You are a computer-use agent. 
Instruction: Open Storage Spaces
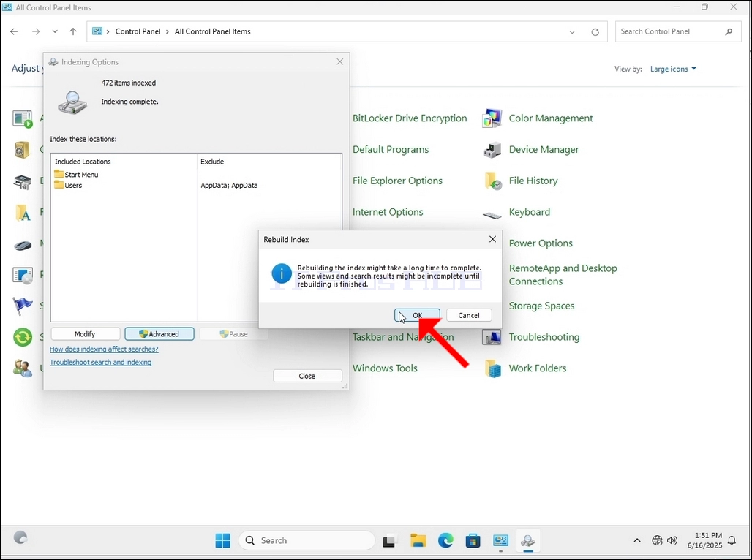pos(541,306)
